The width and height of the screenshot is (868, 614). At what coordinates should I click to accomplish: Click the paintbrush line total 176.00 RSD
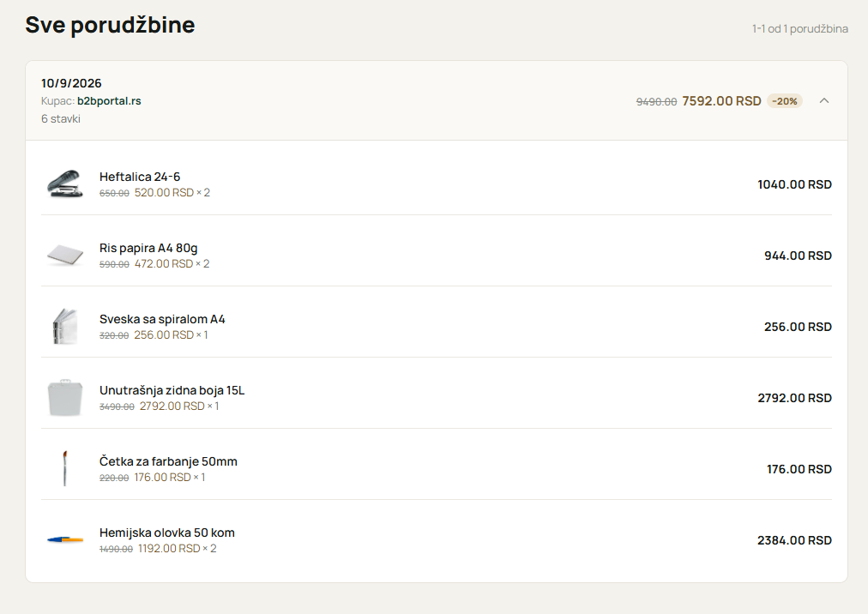799,469
